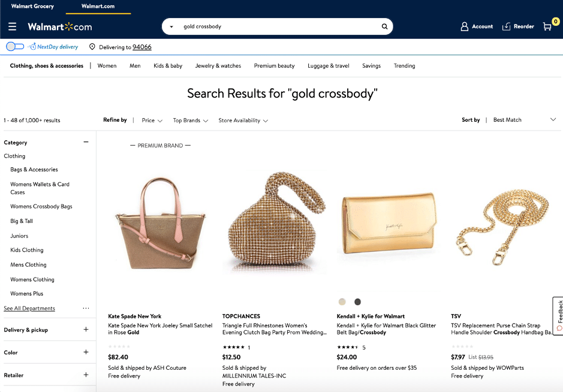Screen dimensions: 563x392
Task: Open the Price refine dropdown
Action: pos(152,120)
